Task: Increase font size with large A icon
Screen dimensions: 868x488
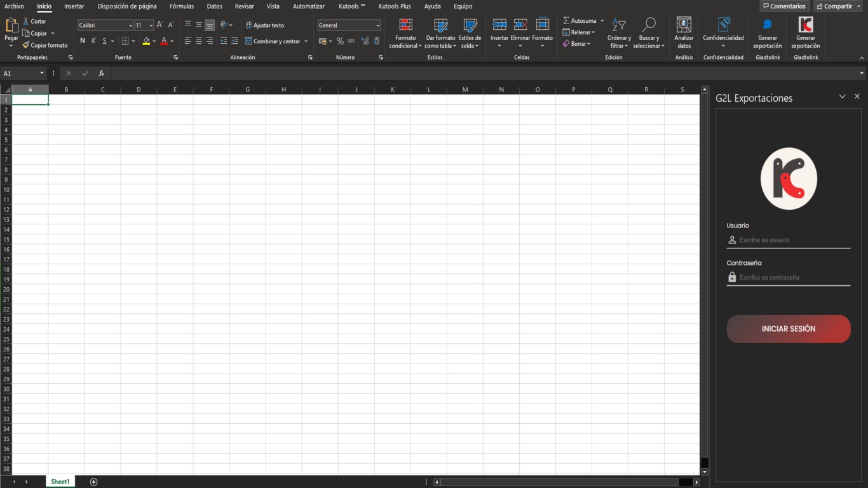Action: tap(159, 25)
